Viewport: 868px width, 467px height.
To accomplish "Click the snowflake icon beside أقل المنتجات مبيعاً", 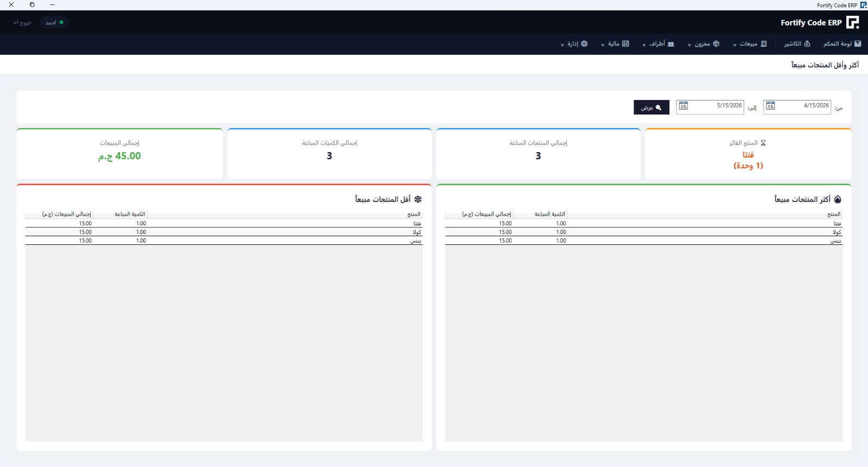I will click(x=418, y=199).
